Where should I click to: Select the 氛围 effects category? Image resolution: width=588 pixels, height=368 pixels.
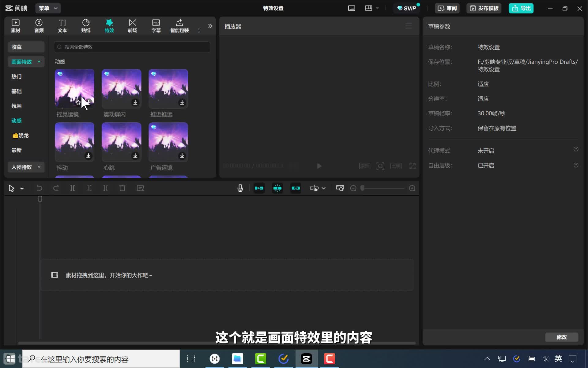(17, 106)
